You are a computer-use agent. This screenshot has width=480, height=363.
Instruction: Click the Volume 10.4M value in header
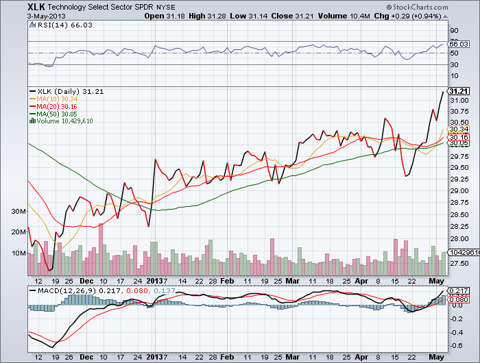click(x=344, y=16)
